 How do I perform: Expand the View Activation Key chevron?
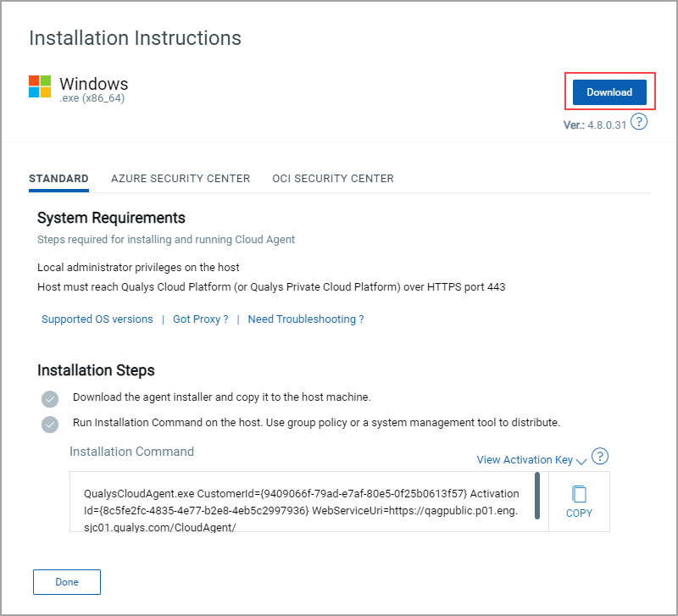coord(581,461)
